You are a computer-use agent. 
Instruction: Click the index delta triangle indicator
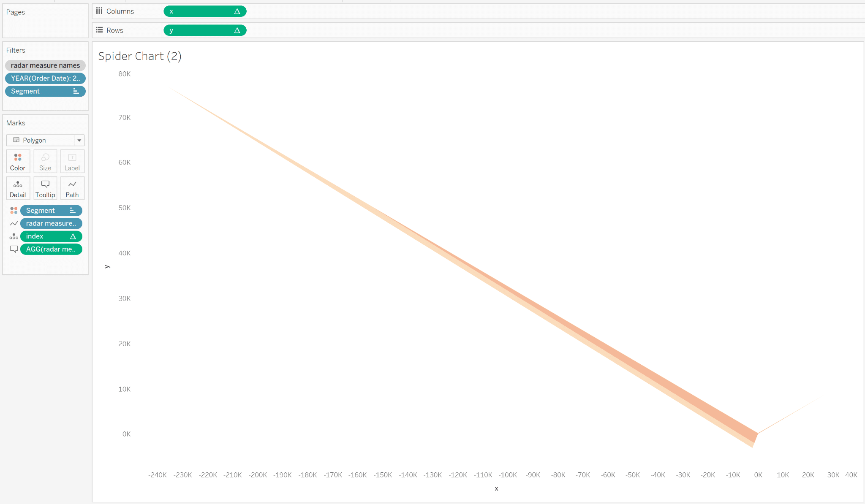click(73, 236)
